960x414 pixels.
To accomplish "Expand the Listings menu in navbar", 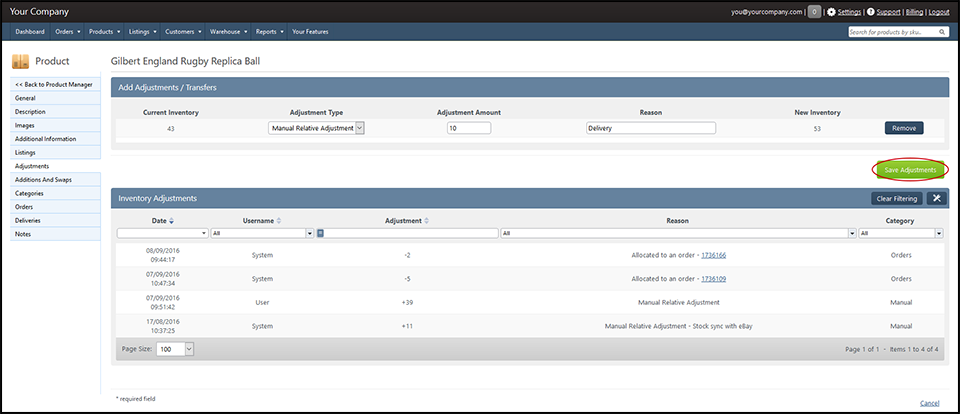I will [x=143, y=32].
